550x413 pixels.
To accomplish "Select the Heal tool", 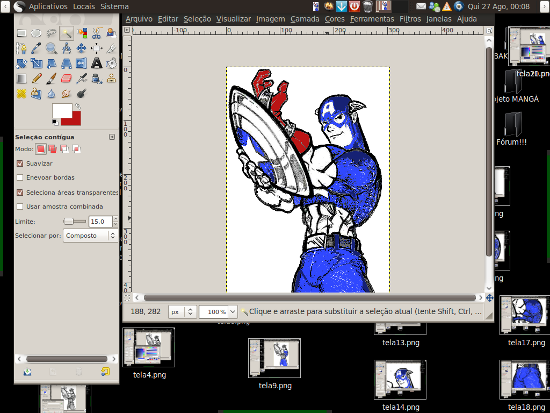I will (x=22, y=94).
